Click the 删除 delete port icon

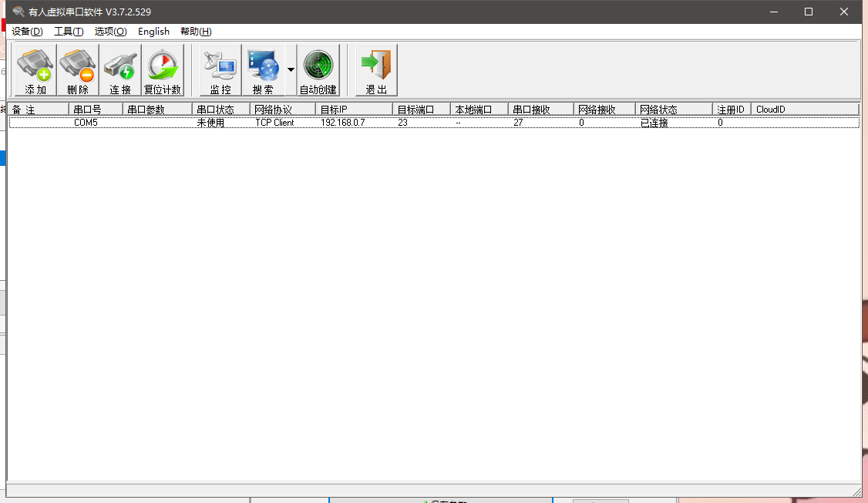[x=78, y=70]
